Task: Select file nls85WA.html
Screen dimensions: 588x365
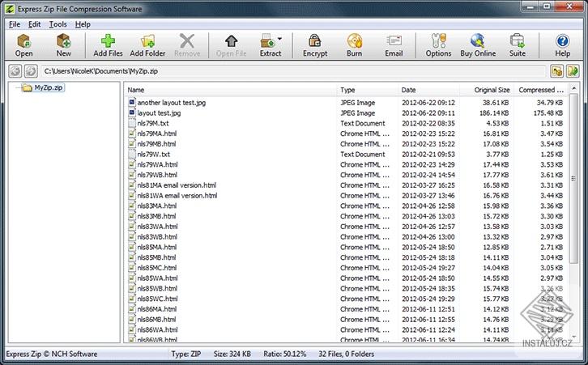Action: 157,278
